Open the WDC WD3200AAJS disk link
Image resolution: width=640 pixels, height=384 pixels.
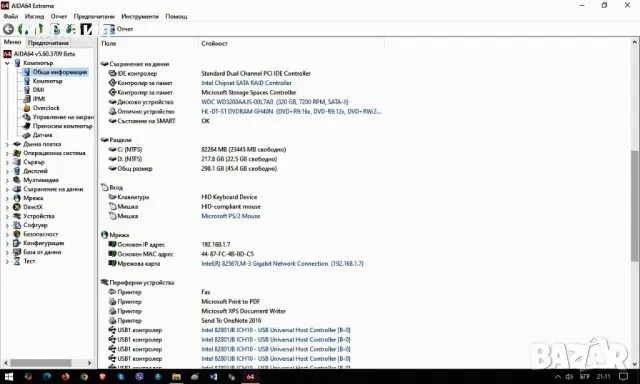(275, 102)
